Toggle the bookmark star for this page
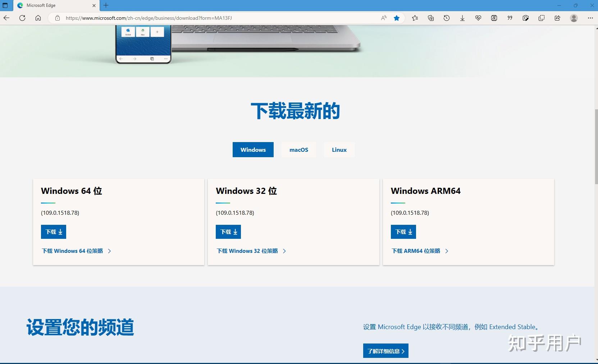This screenshot has width=598, height=364. click(x=396, y=18)
